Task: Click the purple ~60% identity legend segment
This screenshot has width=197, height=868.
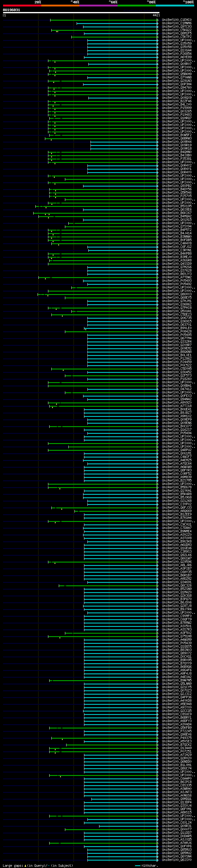Action: [x=98, y=6]
